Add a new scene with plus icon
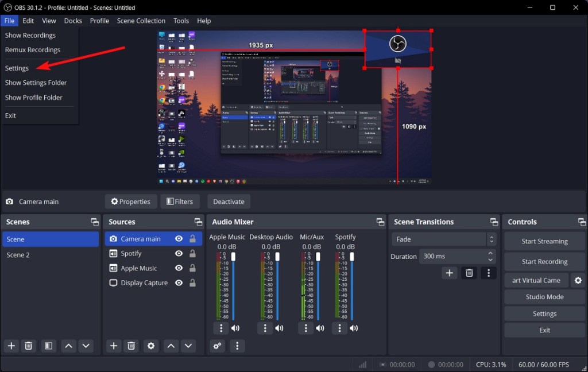 [11, 346]
